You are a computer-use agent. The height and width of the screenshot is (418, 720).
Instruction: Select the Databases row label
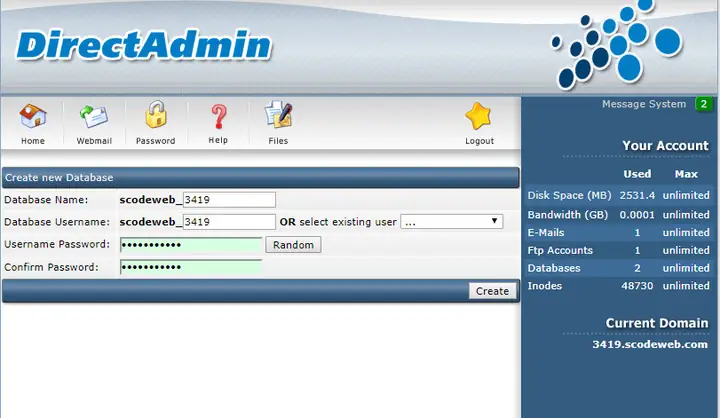pyautogui.click(x=554, y=268)
